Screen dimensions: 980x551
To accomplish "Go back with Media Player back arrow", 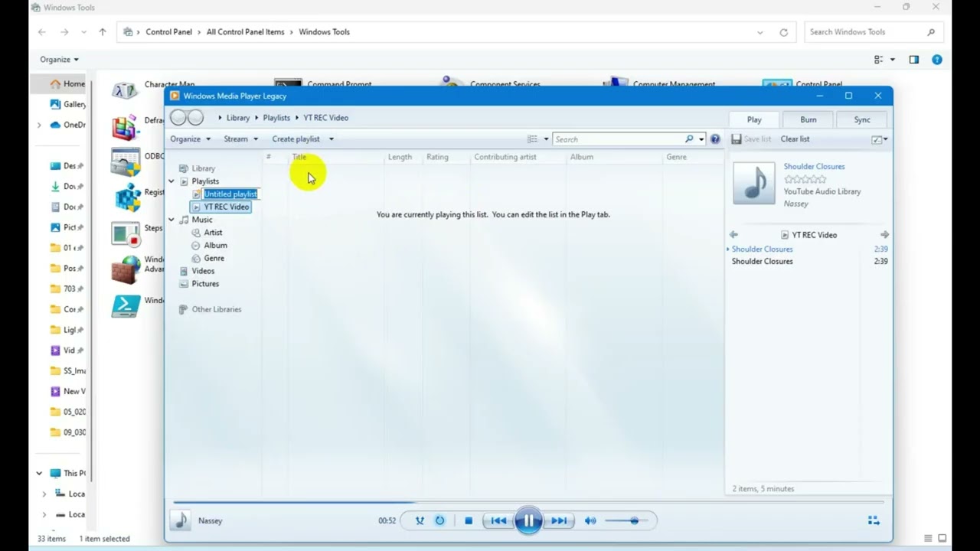I will [178, 117].
